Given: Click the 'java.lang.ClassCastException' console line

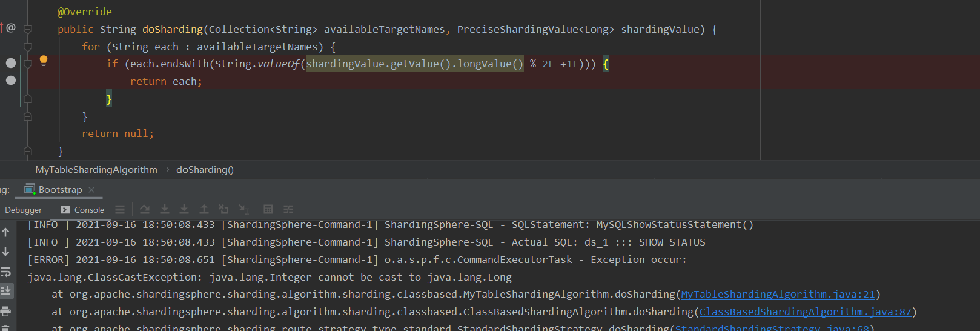Looking at the screenshot, I should pyautogui.click(x=270, y=277).
